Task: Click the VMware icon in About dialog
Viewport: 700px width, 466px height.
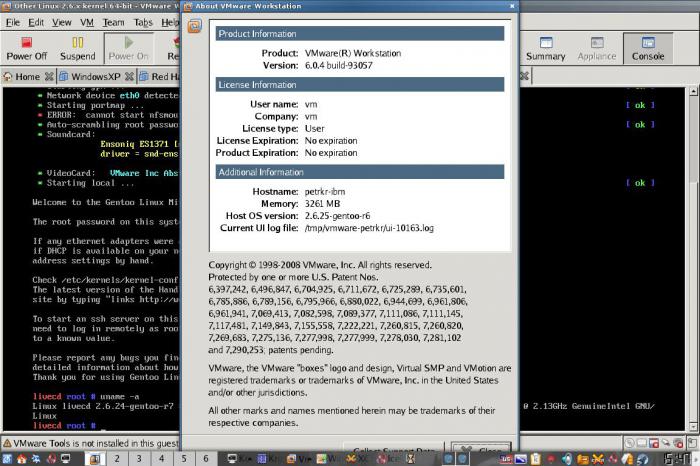Action: click(x=195, y=26)
